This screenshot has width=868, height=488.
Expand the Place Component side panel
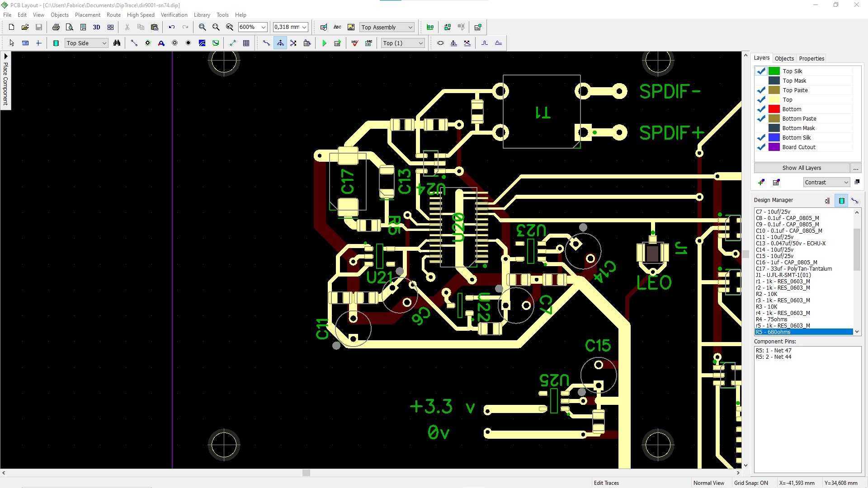tap(5, 80)
